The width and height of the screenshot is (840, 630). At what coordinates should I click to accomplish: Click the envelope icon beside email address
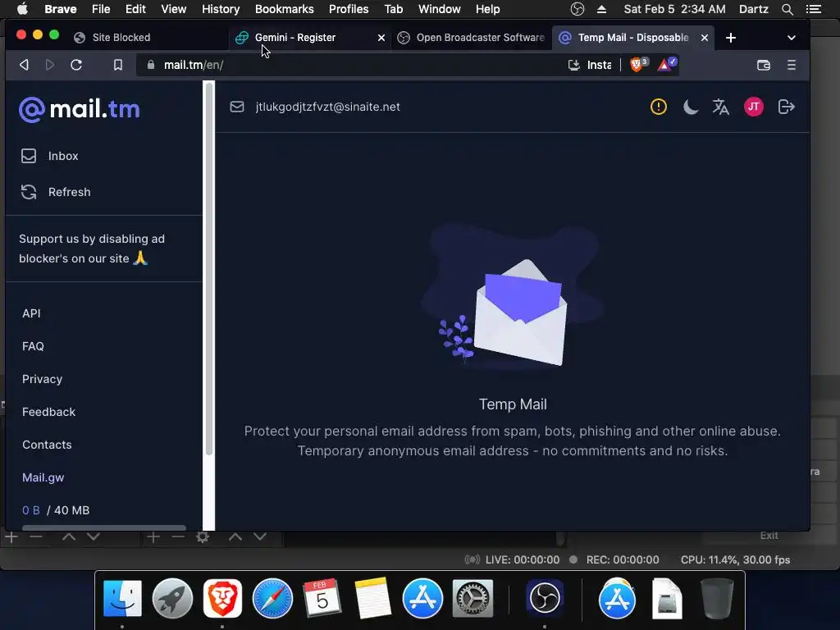click(237, 107)
